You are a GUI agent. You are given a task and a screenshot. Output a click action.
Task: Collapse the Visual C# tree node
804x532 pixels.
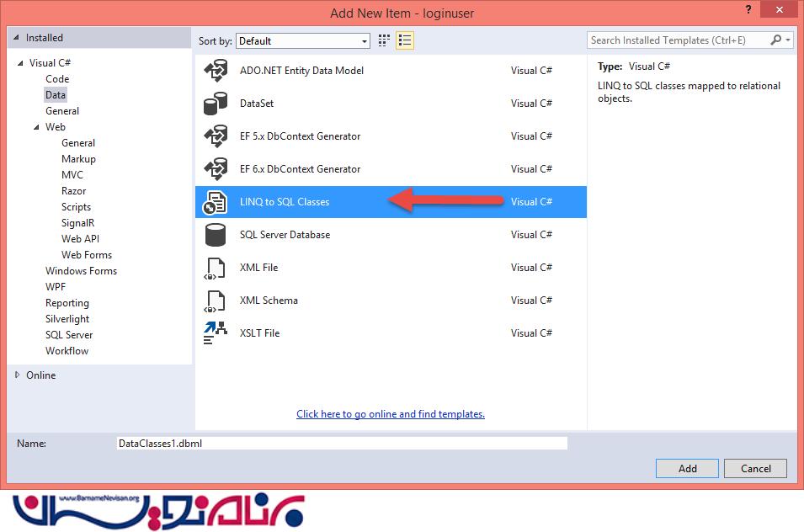[x=20, y=63]
